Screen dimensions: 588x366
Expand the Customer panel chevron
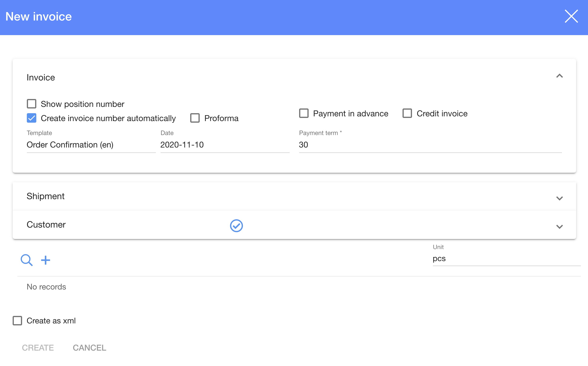pyautogui.click(x=559, y=227)
